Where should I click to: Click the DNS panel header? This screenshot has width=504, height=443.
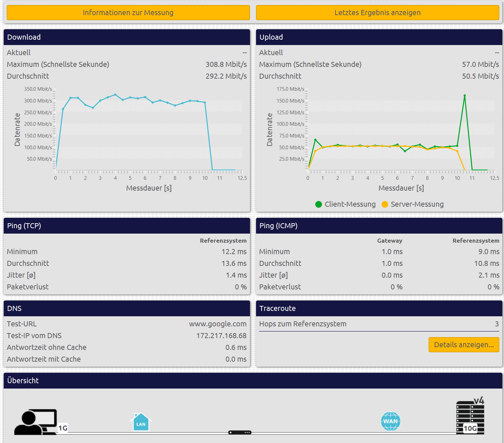tap(127, 309)
